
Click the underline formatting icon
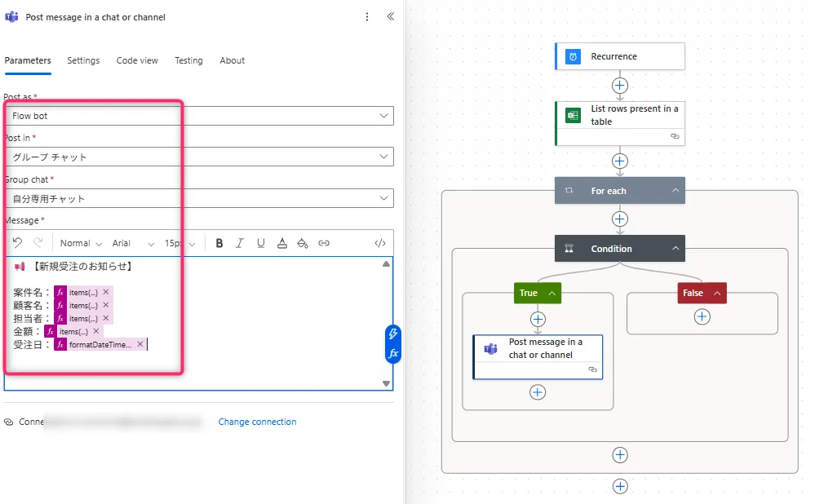coord(261,243)
